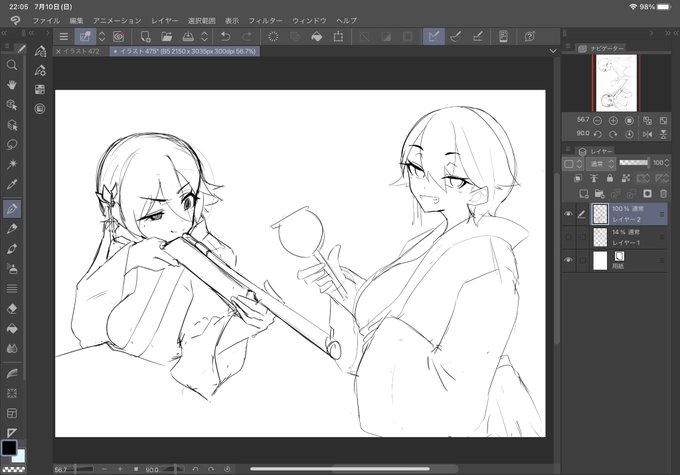
Task: Clear layer content with dotted circle icon
Action: pos(273,36)
